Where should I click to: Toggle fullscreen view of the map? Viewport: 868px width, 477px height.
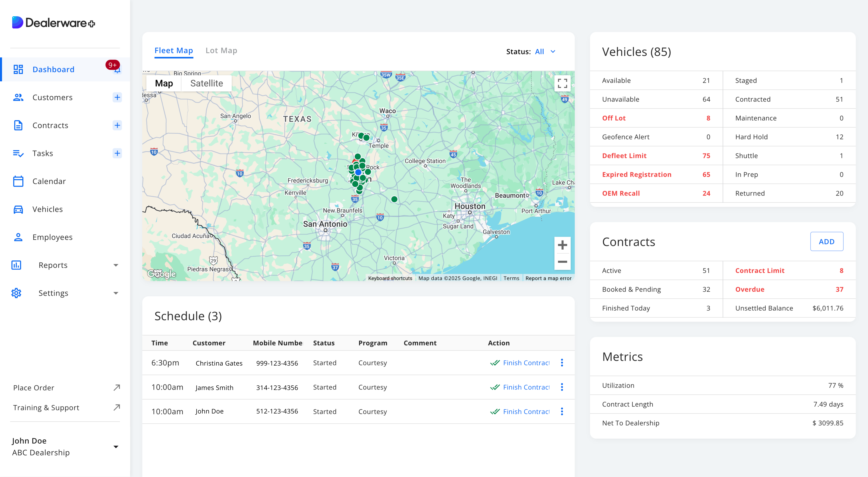coord(562,83)
